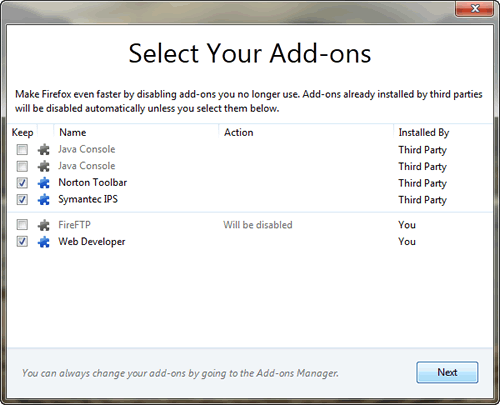This screenshot has height=405, width=500.
Task: Click the FireFTP gray puzzle-piece icon
Action: tap(44, 225)
